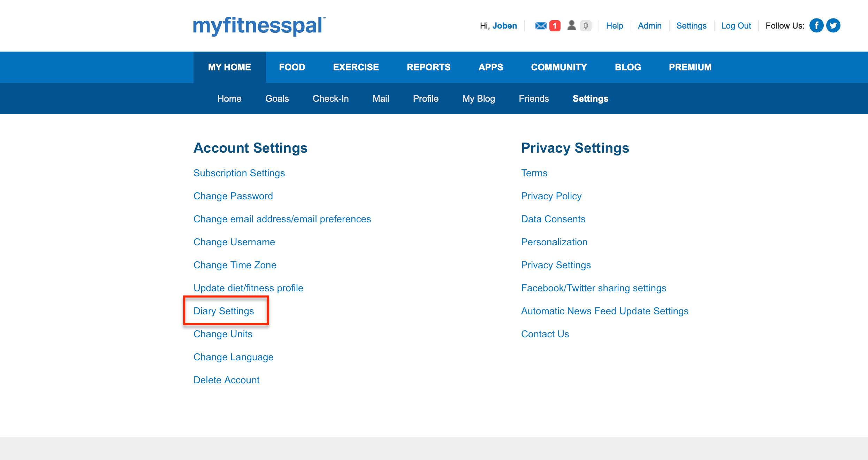Image resolution: width=868 pixels, height=460 pixels.
Task: Select Goals in the sub-navigation
Action: pyautogui.click(x=277, y=99)
